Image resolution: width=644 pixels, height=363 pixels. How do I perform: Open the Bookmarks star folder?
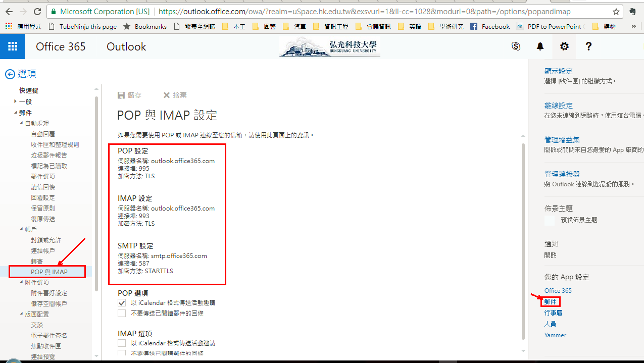pyautogui.click(x=145, y=26)
